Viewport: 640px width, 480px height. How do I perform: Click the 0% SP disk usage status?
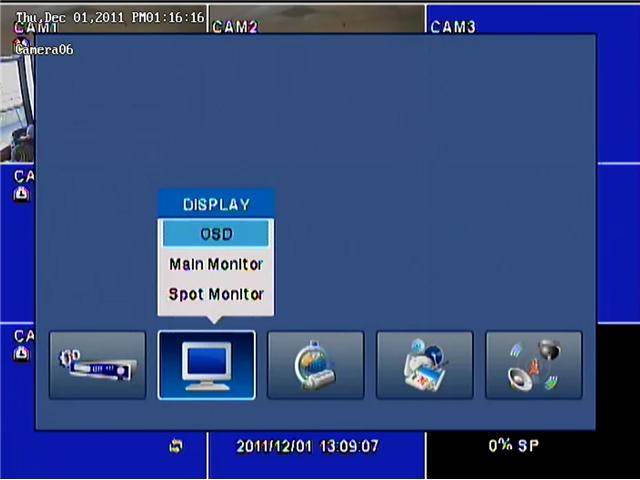click(513, 445)
